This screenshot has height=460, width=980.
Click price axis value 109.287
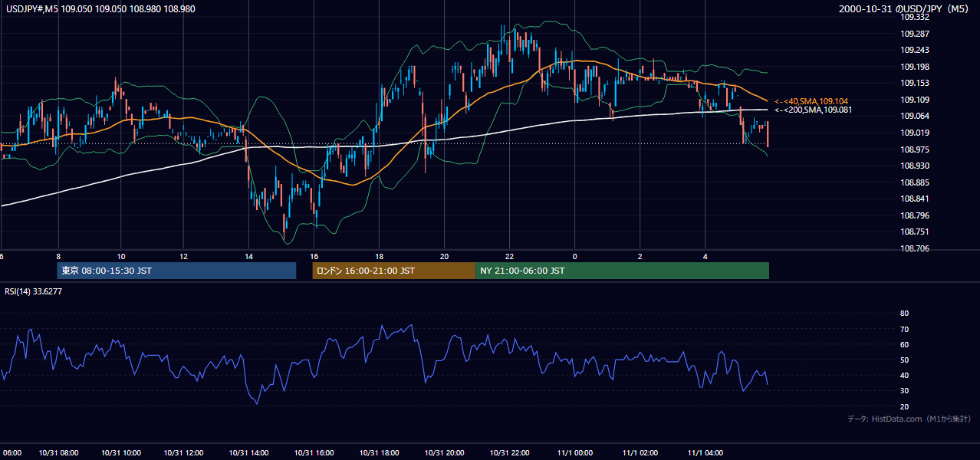[915, 34]
